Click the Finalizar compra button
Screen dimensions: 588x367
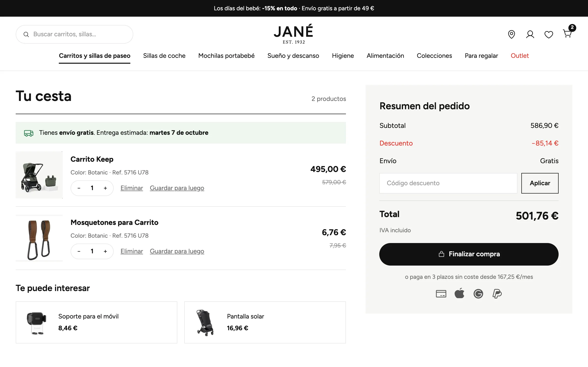click(x=469, y=254)
